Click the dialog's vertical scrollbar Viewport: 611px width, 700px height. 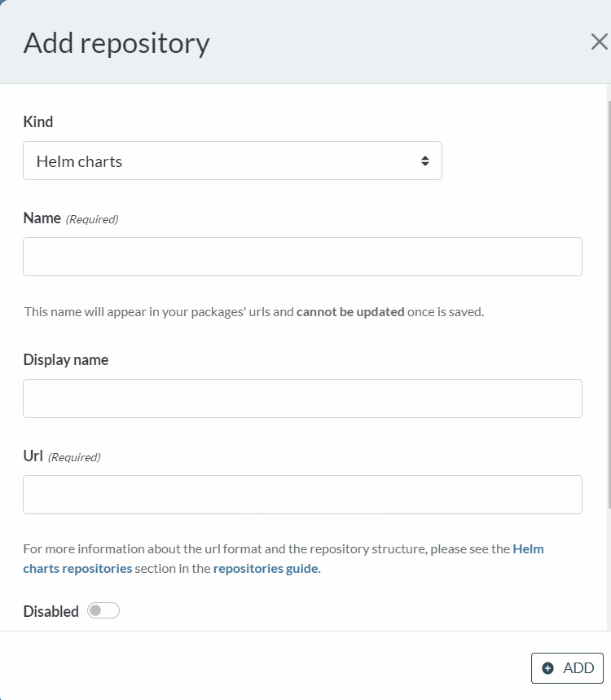tap(609, 304)
